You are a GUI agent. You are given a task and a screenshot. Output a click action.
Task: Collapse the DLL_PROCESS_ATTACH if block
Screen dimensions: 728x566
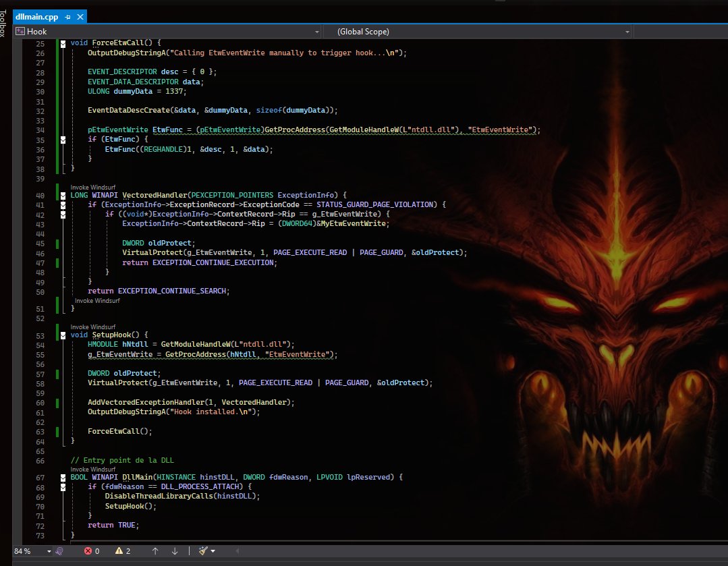[x=63, y=487]
